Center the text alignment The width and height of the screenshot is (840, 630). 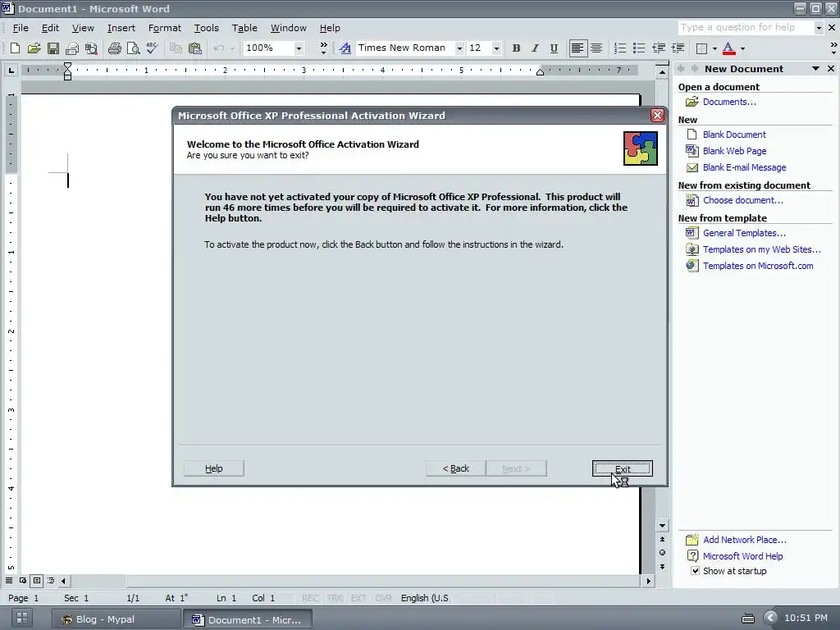(x=596, y=48)
